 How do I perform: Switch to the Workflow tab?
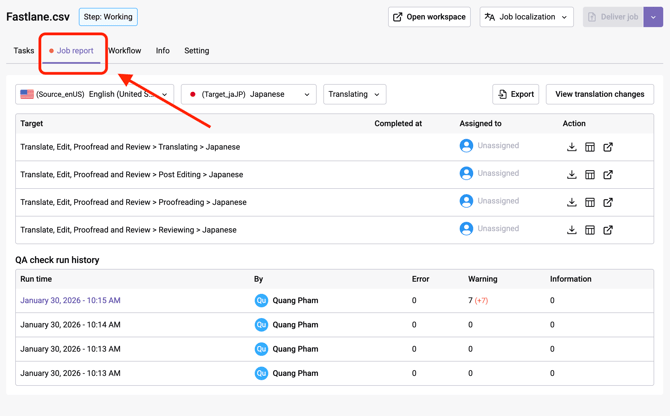(124, 51)
